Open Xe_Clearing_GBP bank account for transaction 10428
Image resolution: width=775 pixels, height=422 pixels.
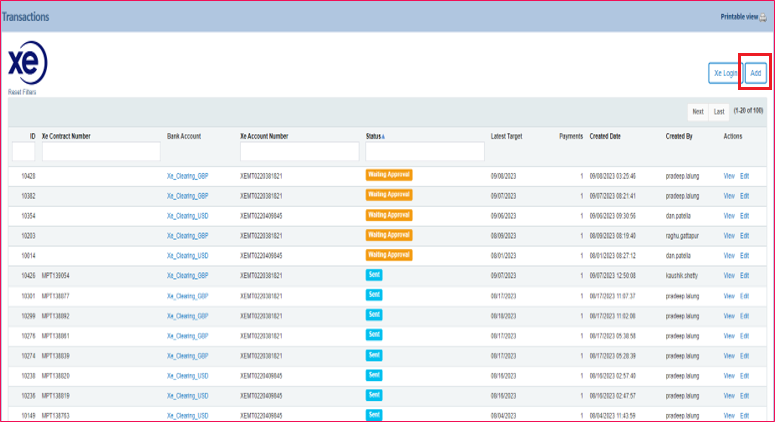tap(187, 175)
